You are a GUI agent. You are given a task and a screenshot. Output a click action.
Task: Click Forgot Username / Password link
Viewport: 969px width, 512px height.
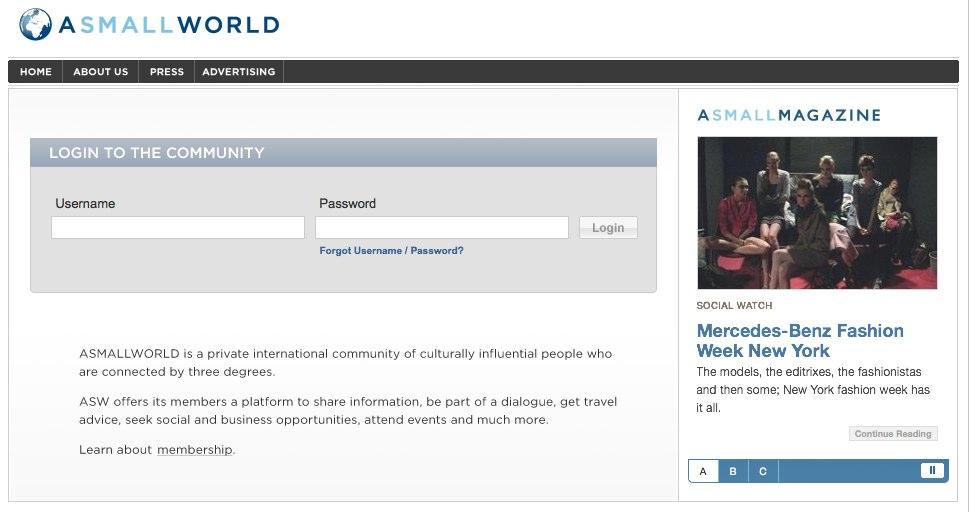point(391,251)
